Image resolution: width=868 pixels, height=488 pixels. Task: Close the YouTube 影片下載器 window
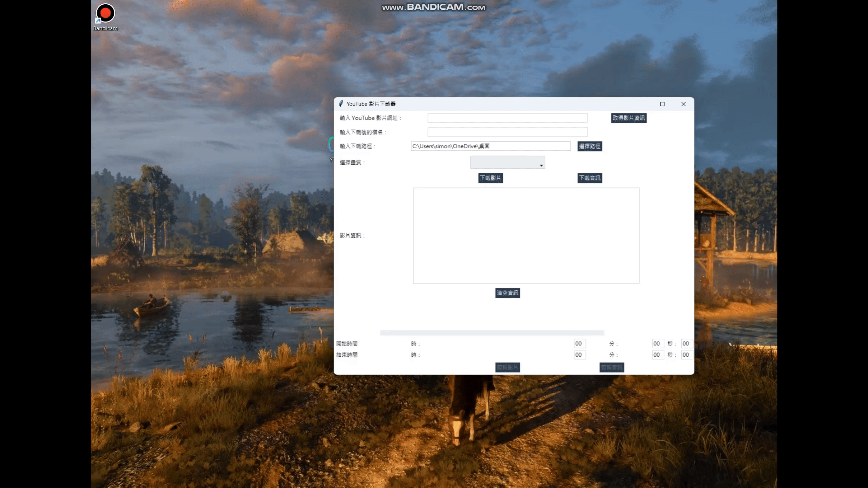[683, 104]
